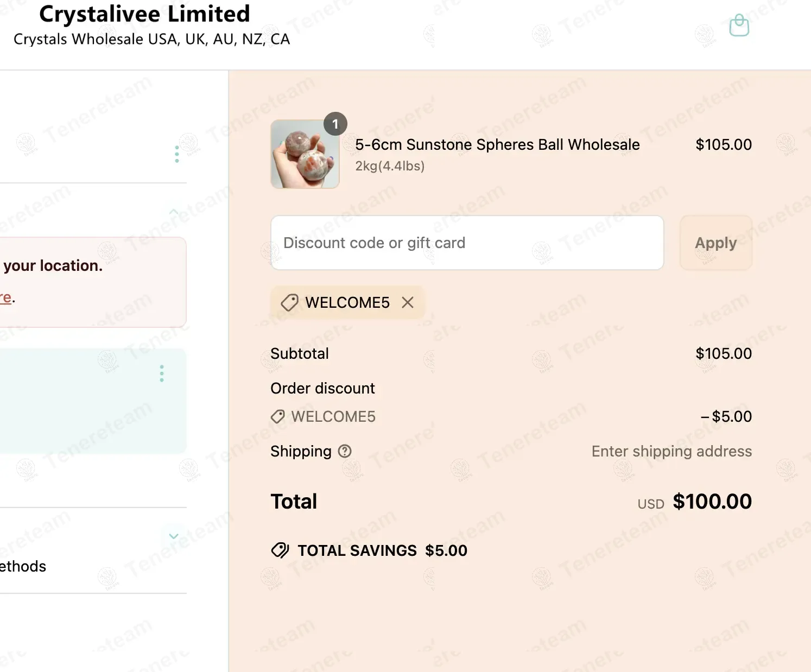Follow the underlined link in the location warning
The width and height of the screenshot is (811, 672).
coord(5,297)
